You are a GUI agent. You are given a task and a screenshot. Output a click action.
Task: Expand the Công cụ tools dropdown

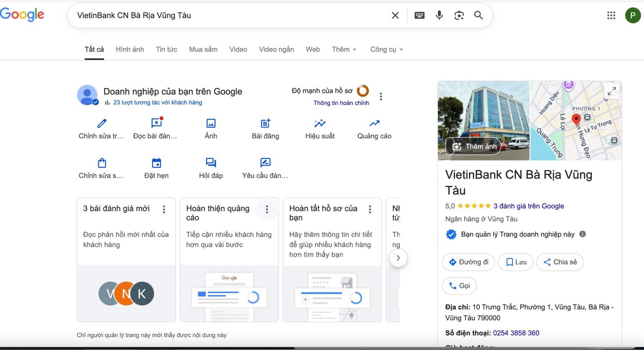386,49
